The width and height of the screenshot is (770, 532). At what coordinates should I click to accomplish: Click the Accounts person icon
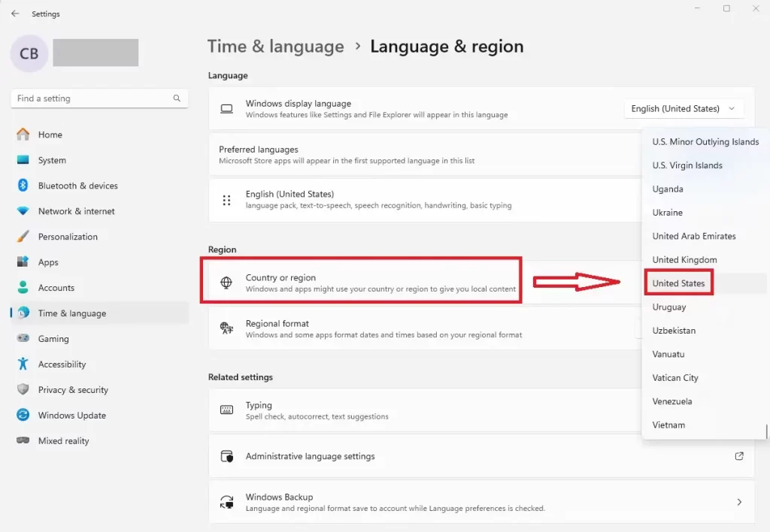pyautogui.click(x=23, y=287)
